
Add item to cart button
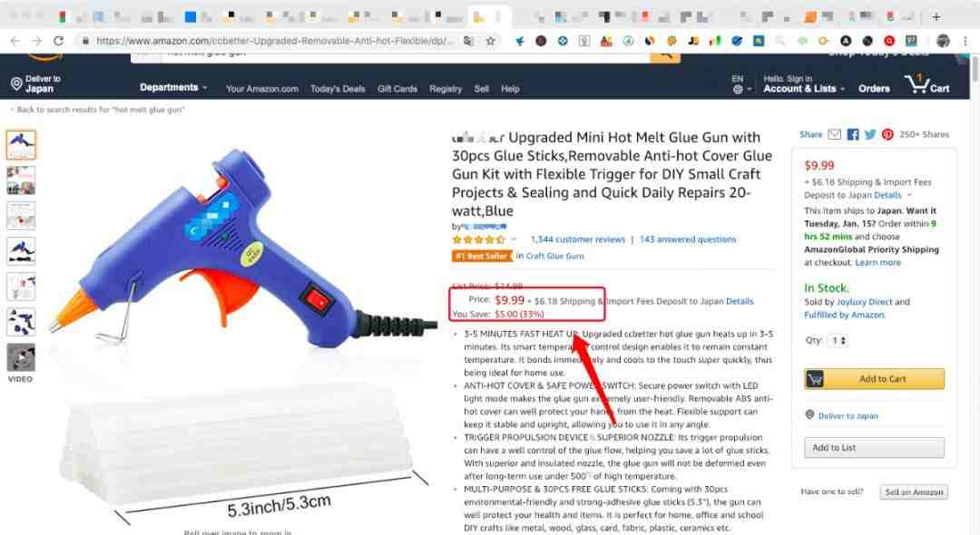click(x=875, y=379)
